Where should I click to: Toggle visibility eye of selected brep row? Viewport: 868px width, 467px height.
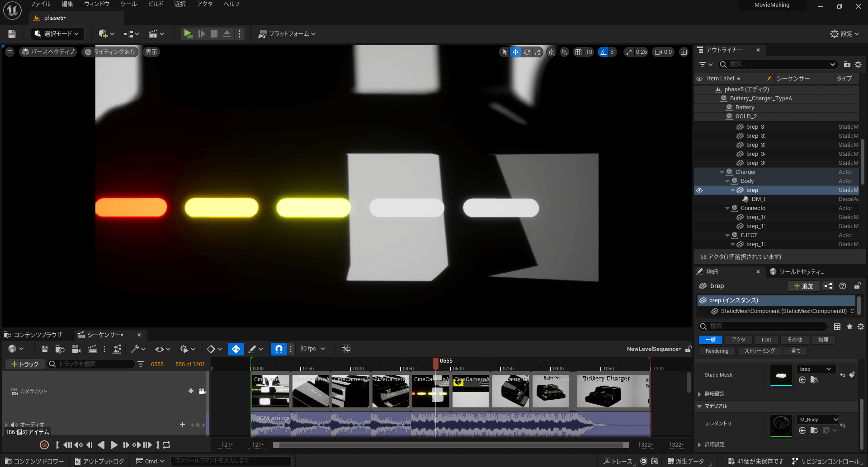[x=699, y=190]
